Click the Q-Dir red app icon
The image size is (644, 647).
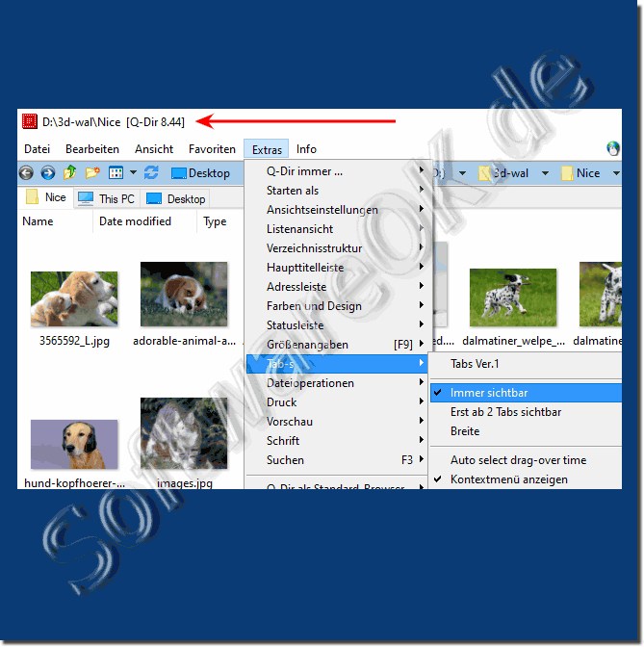tap(29, 121)
